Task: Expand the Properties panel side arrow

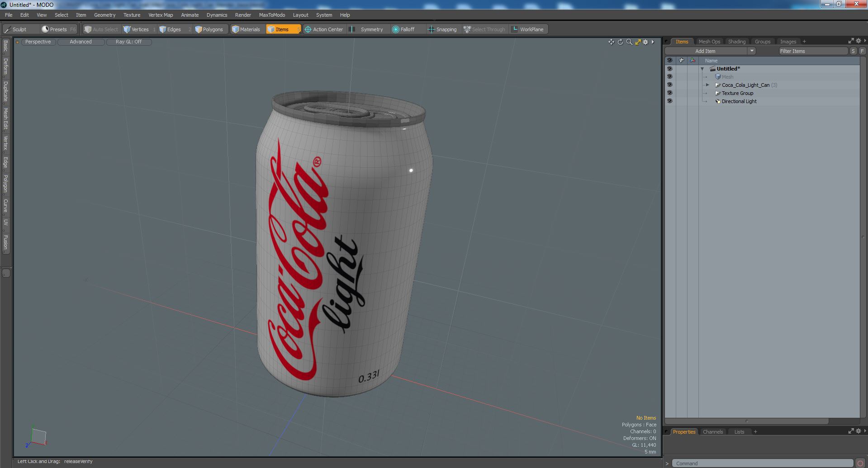Action: pyautogui.click(x=865, y=431)
